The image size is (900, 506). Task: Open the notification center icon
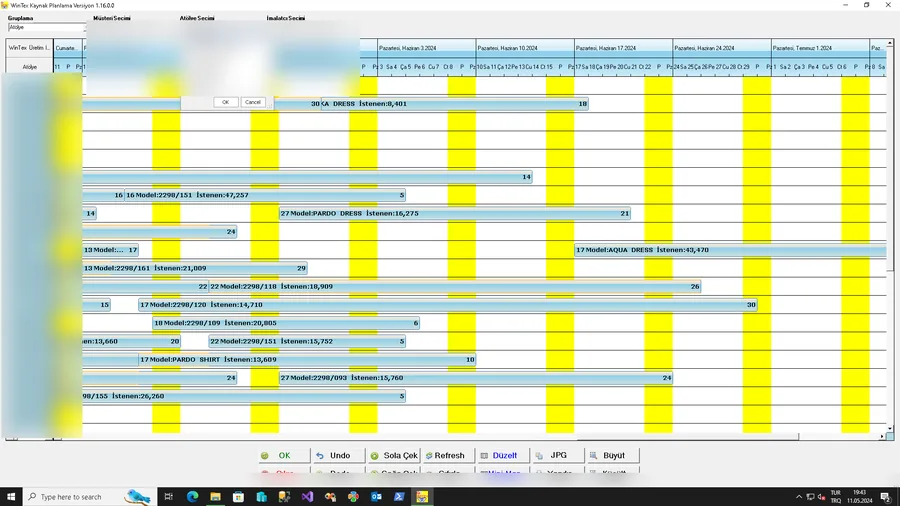pos(886,497)
